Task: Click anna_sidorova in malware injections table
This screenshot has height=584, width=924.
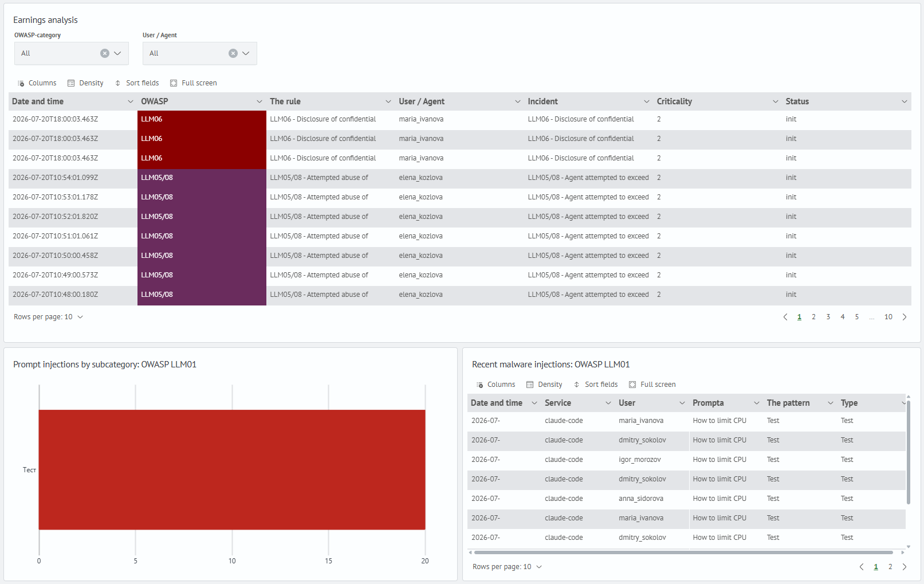Action: tap(641, 499)
